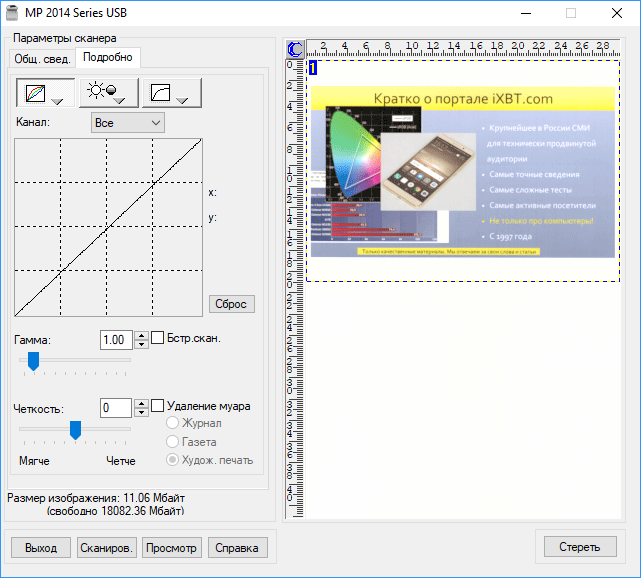Image resolution: width=641 pixels, height=578 pixels.
Task: Decrease Гамма with down spinner arrow
Action: point(141,345)
